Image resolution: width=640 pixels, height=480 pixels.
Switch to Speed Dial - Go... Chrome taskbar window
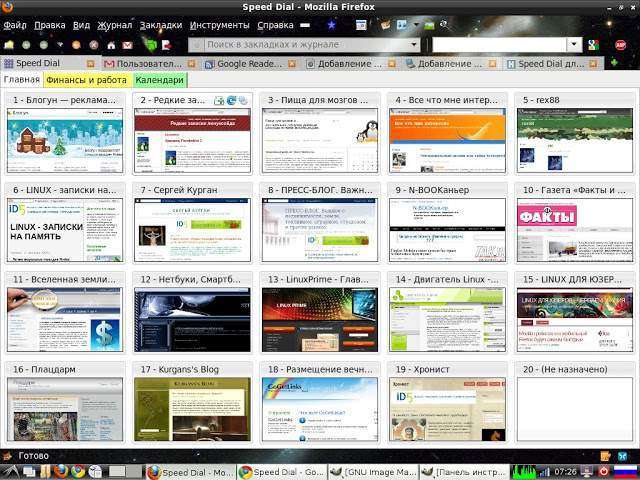click(x=282, y=472)
